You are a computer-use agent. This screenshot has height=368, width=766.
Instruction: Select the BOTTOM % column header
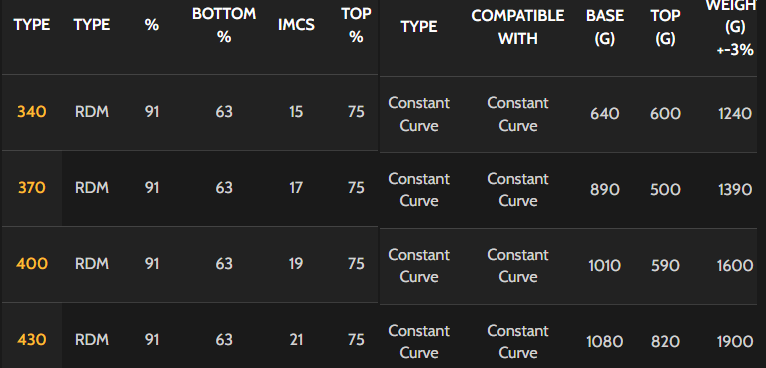(224, 25)
